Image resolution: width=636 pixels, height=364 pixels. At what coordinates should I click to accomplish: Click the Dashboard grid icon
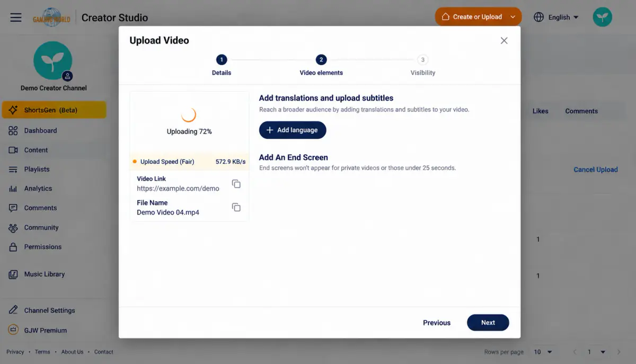pos(13,130)
